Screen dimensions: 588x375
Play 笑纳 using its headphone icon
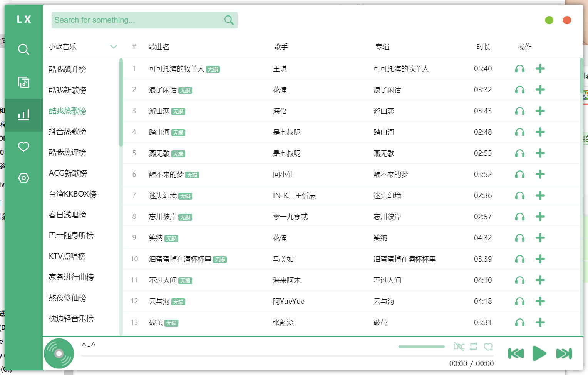tap(520, 238)
